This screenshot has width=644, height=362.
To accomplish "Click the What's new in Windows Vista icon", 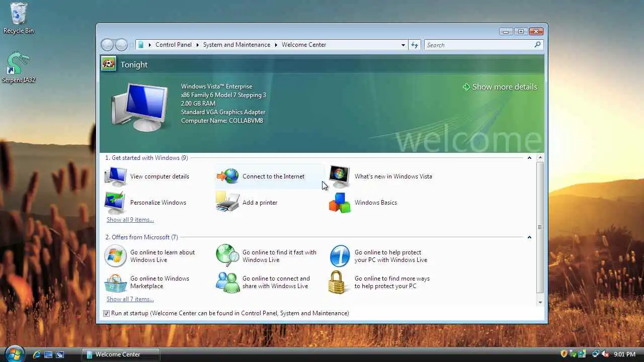I will pos(340,176).
